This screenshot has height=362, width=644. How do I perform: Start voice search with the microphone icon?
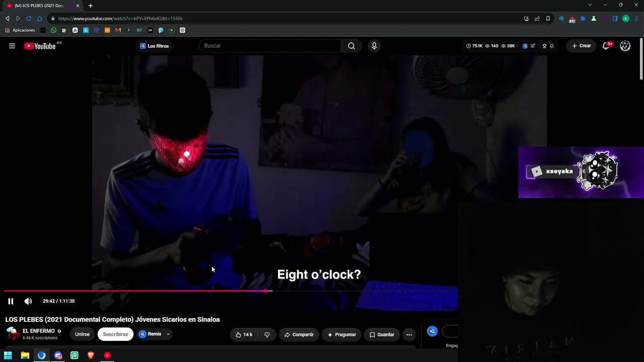(374, 46)
